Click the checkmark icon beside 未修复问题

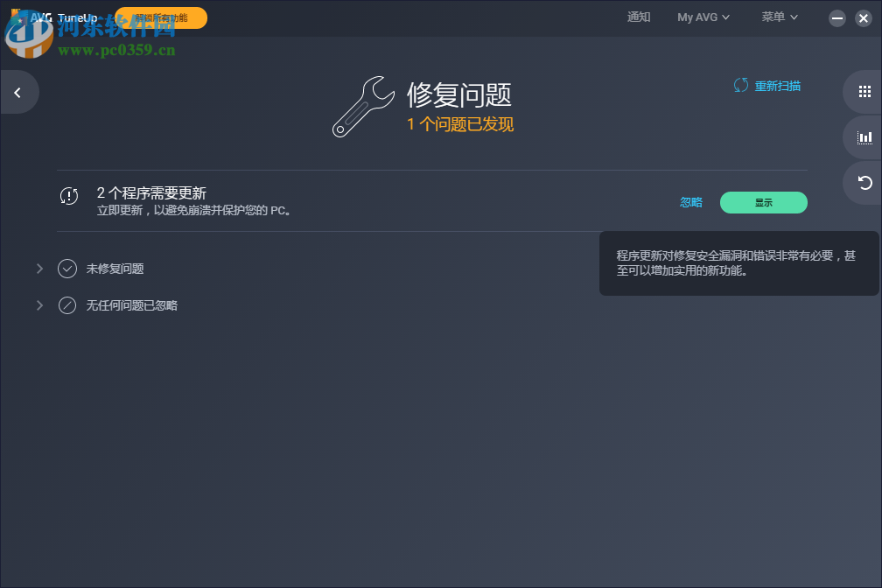point(67,269)
